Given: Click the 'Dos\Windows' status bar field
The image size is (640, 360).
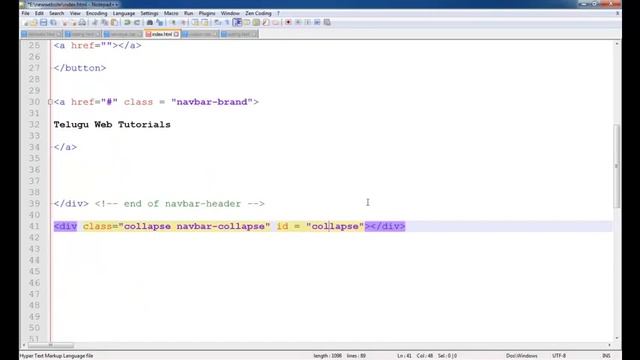Looking at the screenshot, I should point(522,356).
